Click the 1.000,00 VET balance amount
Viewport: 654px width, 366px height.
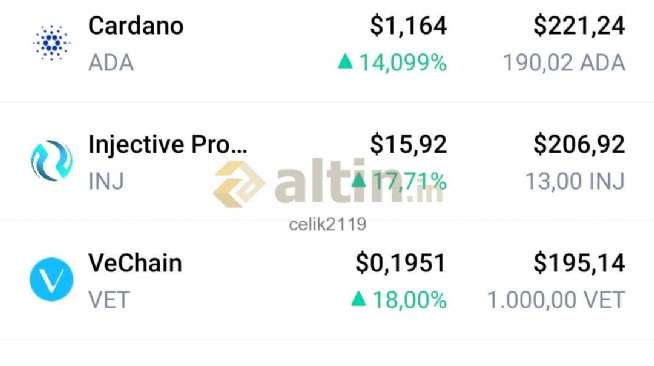pyautogui.click(x=556, y=300)
